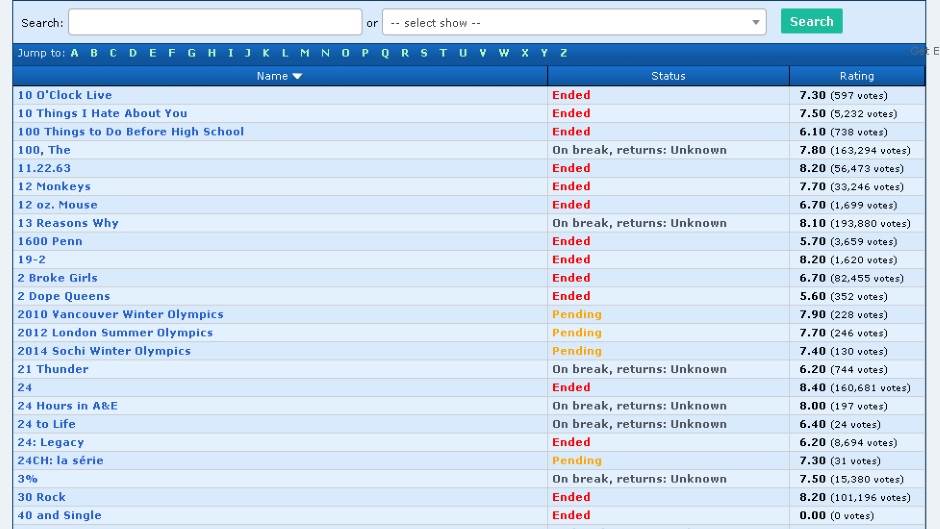Open the 10 O'Clock Live show page

65,95
